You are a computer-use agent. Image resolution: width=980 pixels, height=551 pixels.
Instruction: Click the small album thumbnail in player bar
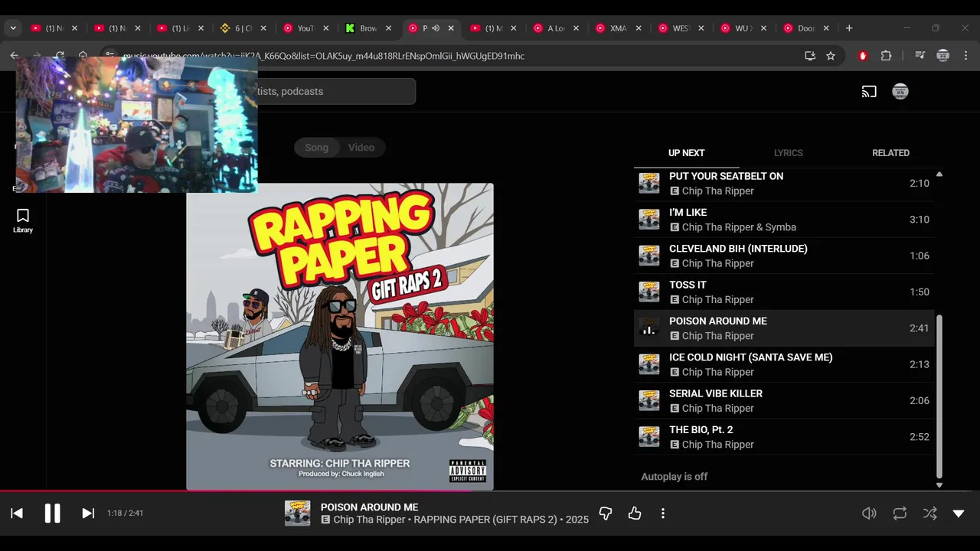[297, 514]
